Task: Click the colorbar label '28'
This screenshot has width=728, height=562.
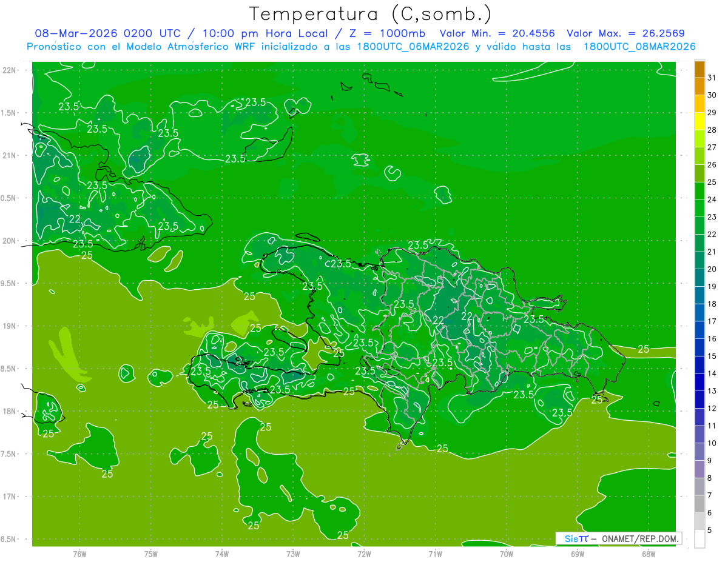Action: [x=712, y=130]
